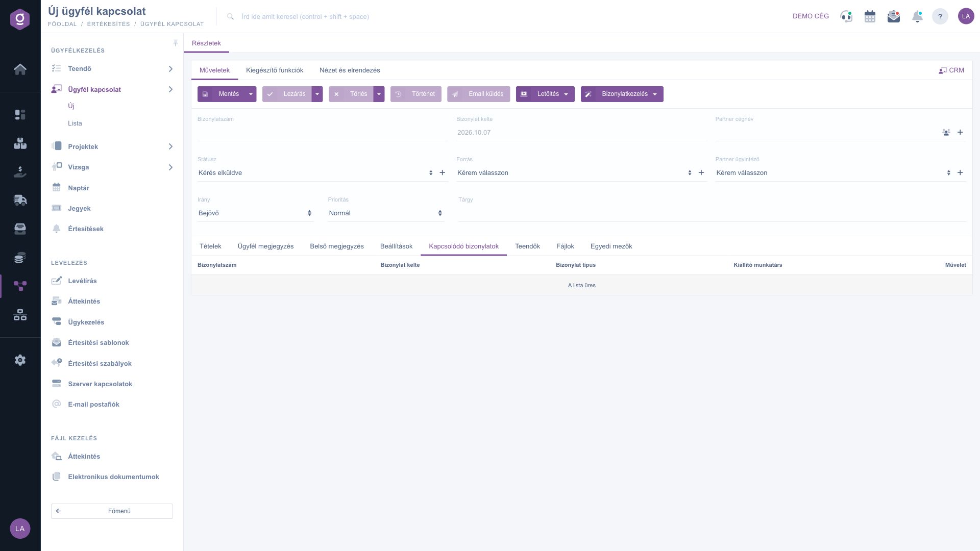Open the calendar icon in the top bar
Screen dimensions: 980x551
870,16
